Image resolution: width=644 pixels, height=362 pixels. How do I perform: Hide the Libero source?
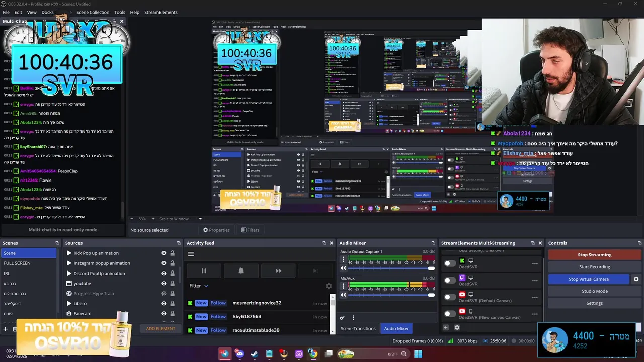pyautogui.click(x=164, y=304)
